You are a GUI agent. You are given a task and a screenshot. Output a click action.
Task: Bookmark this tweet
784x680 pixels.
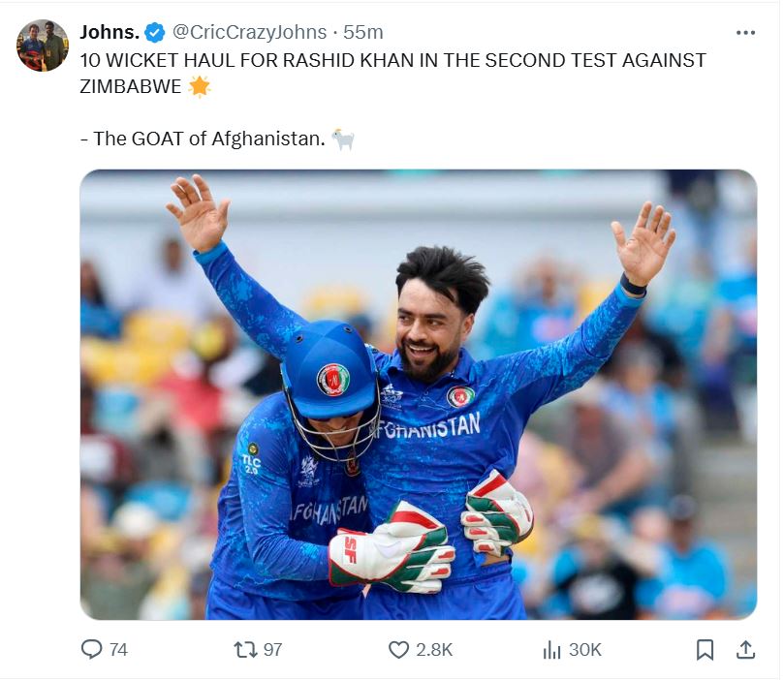(705, 650)
